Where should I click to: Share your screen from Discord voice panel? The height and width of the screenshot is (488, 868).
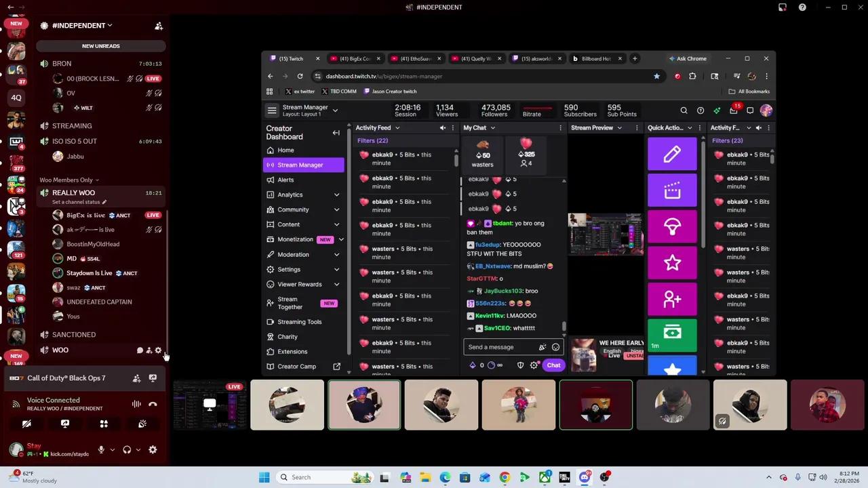[x=65, y=424]
